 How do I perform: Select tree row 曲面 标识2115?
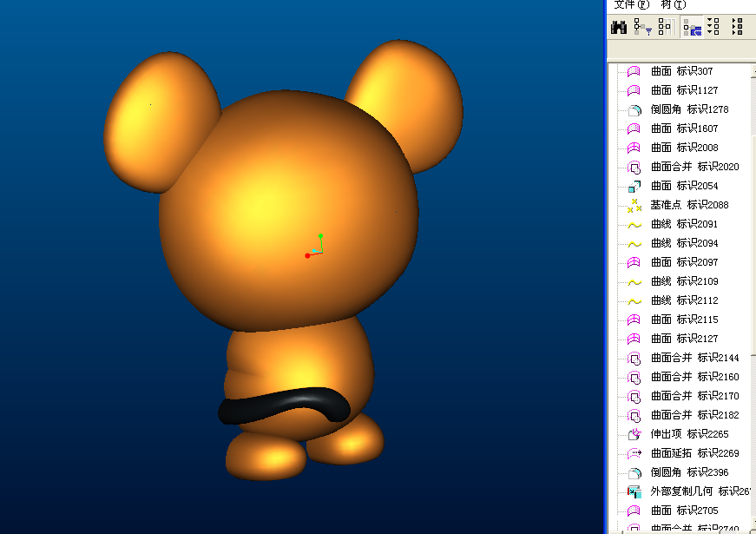[x=672, y=320]
